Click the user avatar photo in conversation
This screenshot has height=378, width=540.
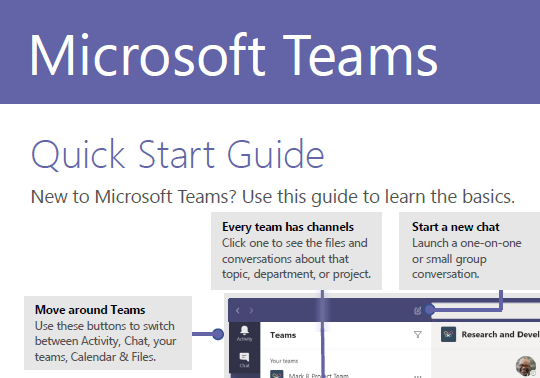click(x=526, y=366)
